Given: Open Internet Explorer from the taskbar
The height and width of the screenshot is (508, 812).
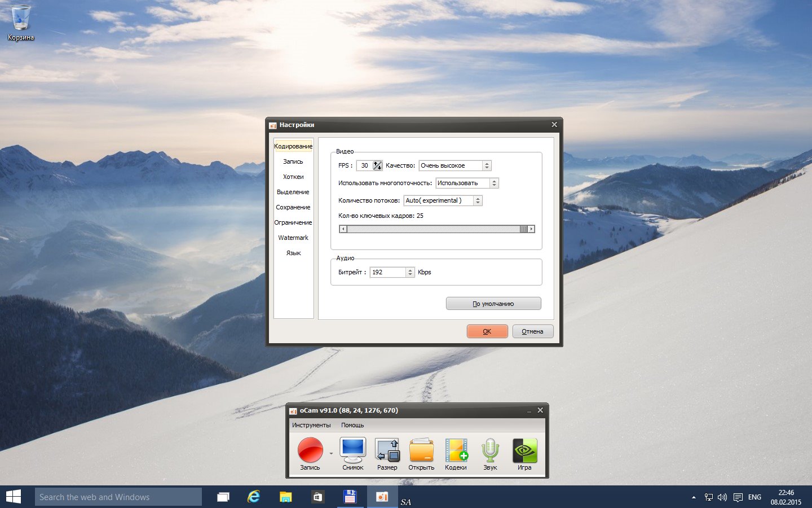Looking at the screenshot, I should pyautogui.click(x=254, y=497).
